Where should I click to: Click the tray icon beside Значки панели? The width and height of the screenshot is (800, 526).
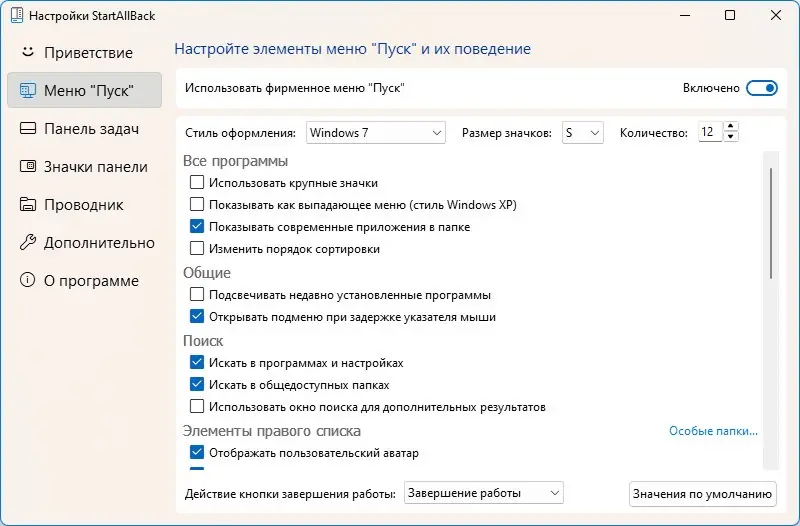click(x=28, y=167)
